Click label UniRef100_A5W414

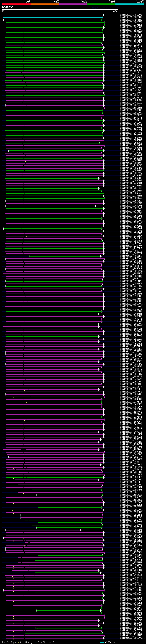[131, 344]
